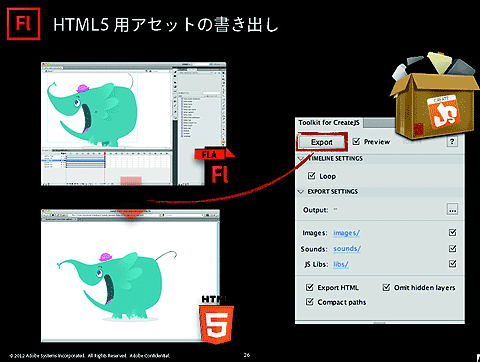Collapse the Export Settings section
480x362 pixels.
click(x=301, y=192)
